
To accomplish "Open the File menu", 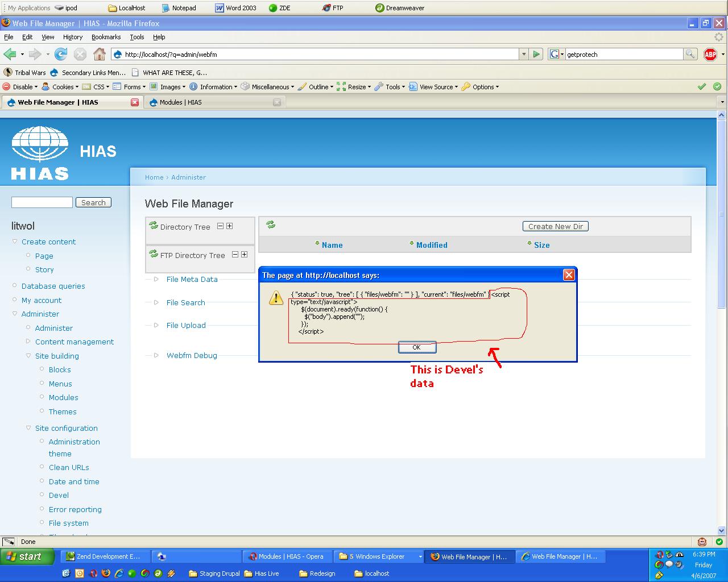I will pos(9,37).
